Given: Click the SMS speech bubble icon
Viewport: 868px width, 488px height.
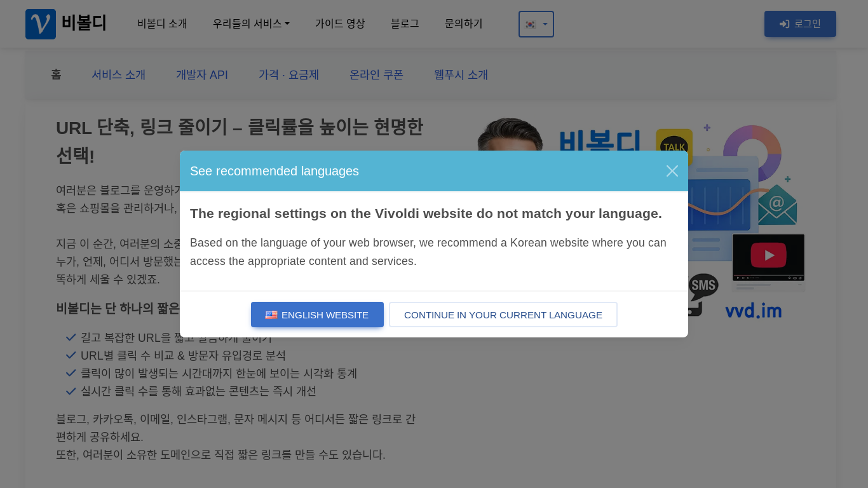Looking at the screenshot, I should [703, 286].
